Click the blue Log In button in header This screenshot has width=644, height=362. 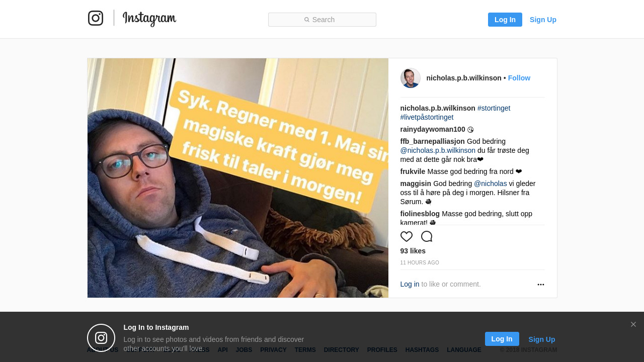pyautogui.click(x=505, y=20)
